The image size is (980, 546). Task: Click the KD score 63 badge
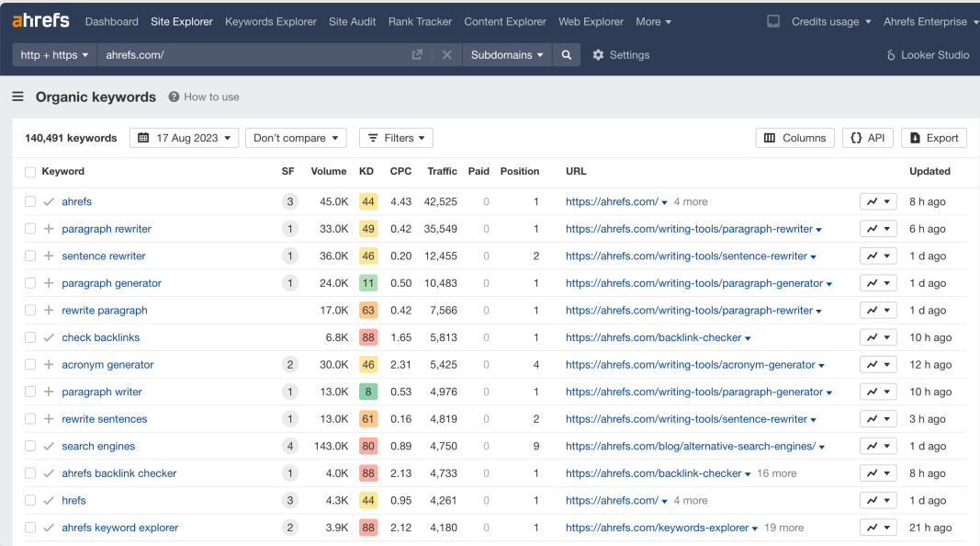point(368,310)
